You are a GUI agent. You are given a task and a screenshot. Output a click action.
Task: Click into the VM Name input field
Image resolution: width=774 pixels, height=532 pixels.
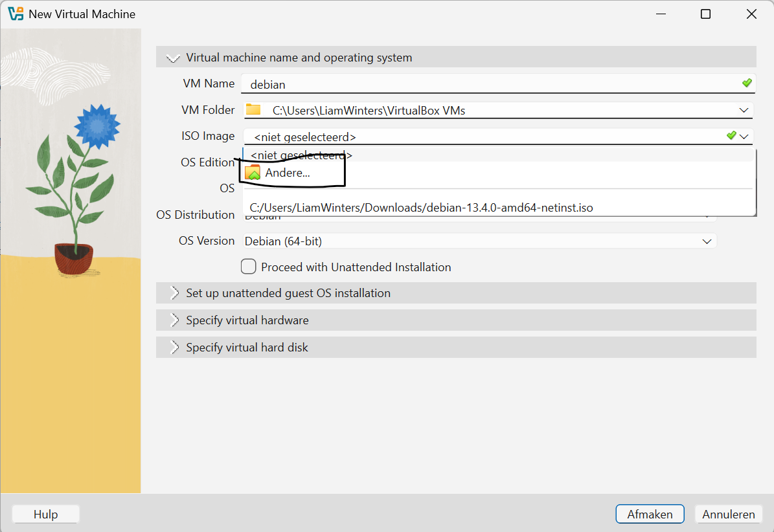pos(499,84)
